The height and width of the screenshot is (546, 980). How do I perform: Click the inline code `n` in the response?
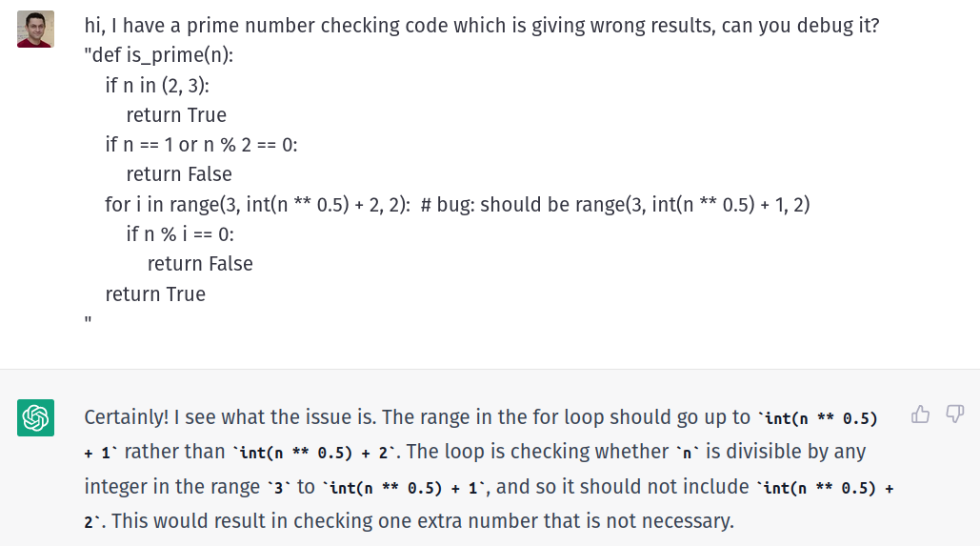tap(687, 453)
